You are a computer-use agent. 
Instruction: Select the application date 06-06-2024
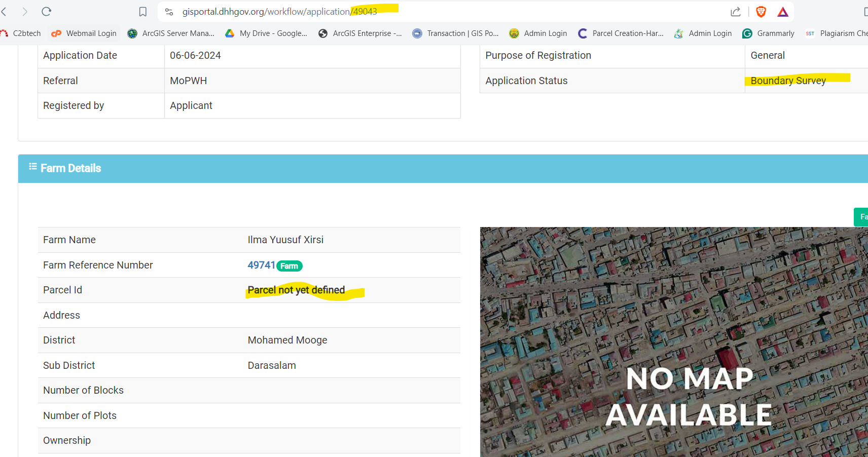pyautogui.click(x=195, y=55)
